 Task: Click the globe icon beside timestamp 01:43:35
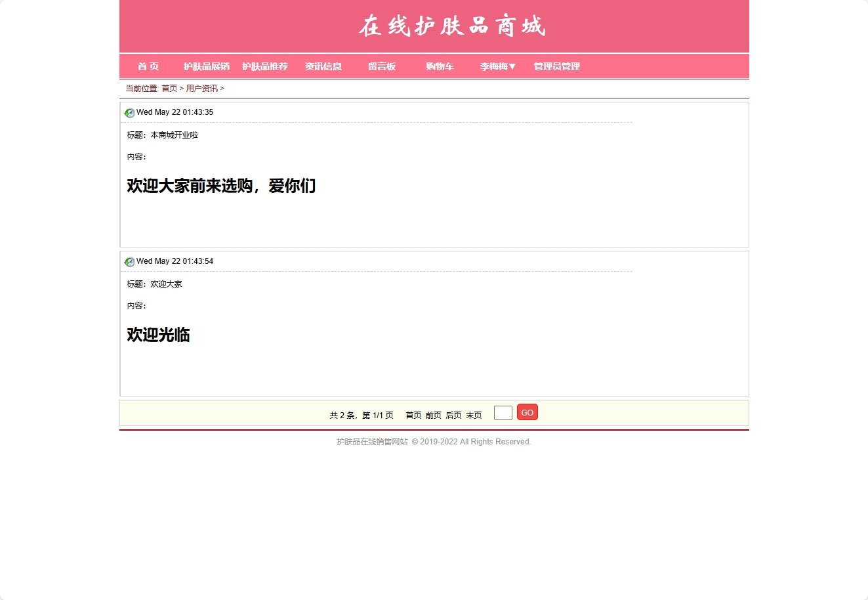coord(129,112)
